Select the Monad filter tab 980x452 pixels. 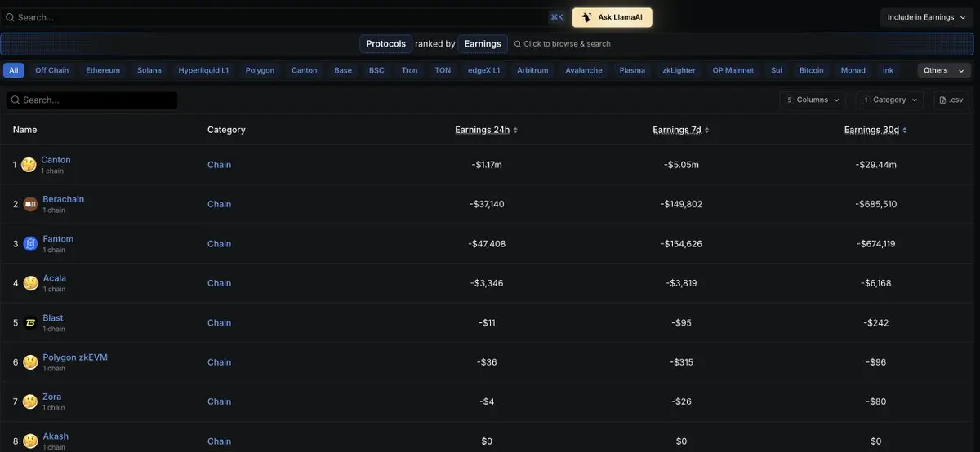pyautogui.click(x=853, y=70)
